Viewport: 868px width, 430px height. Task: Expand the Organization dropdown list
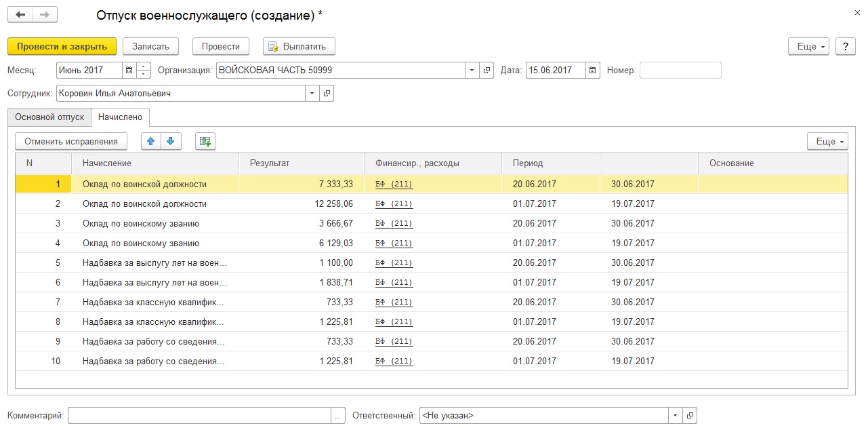(472, 71)
